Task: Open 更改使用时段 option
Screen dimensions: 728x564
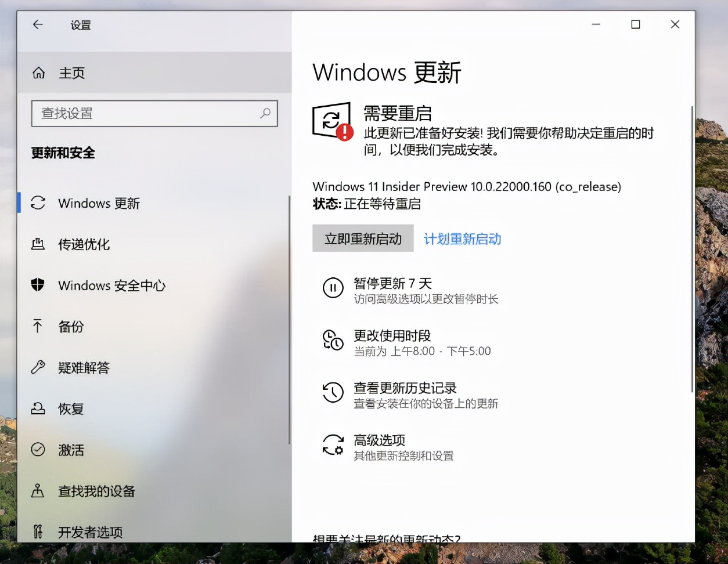Action: (x=406, y=342)
